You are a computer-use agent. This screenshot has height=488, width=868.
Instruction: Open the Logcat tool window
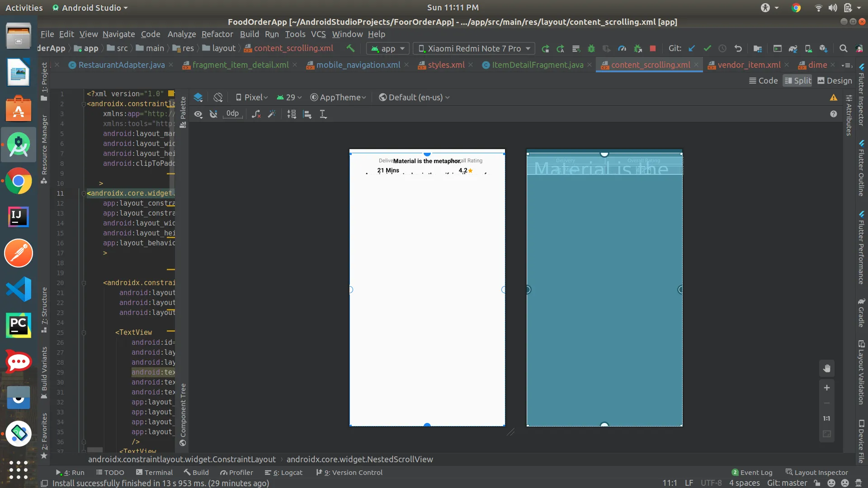point(283,473)
